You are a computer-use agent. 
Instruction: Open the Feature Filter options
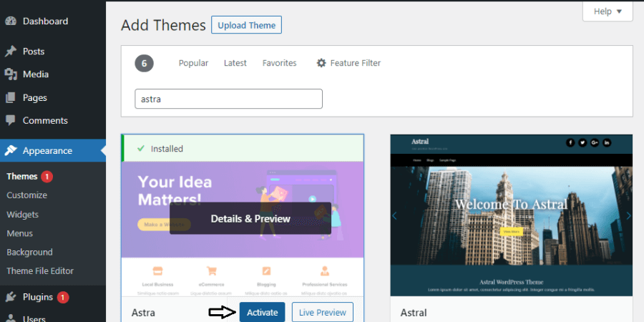pyautogui.click(x=348, y=63)
